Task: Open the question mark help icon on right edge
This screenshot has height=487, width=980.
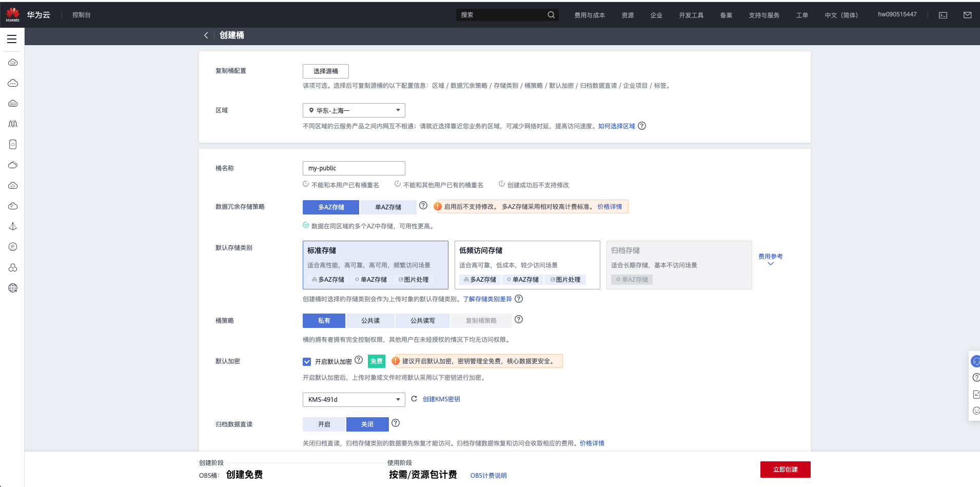Action: (976, 377)
